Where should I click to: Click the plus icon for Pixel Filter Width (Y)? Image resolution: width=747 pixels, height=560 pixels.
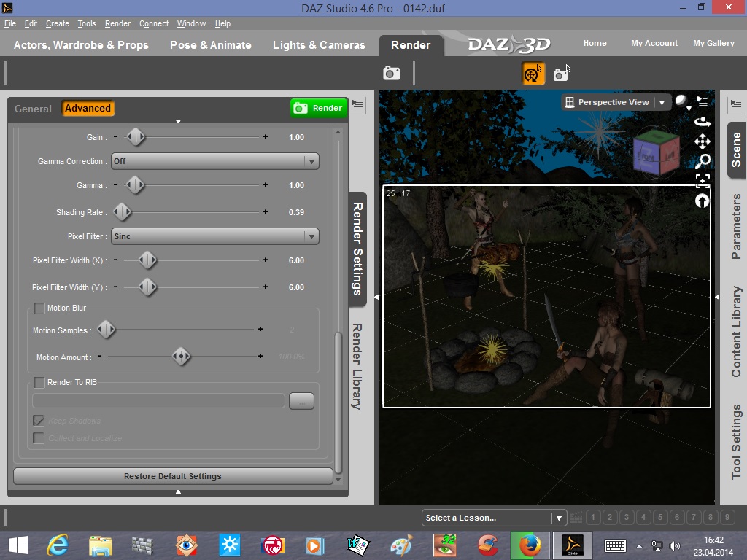(266, 287)
